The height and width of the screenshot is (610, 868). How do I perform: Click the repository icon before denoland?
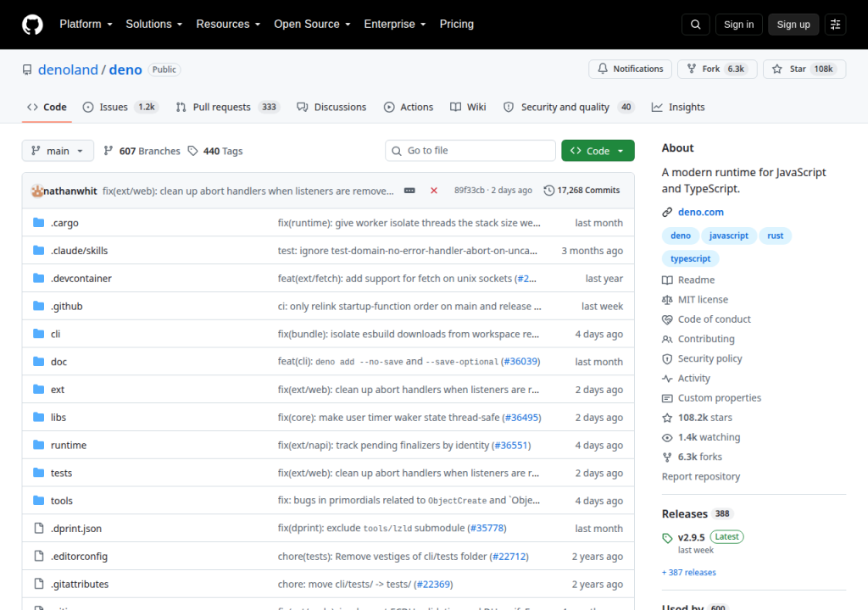(x=27, y=69)
